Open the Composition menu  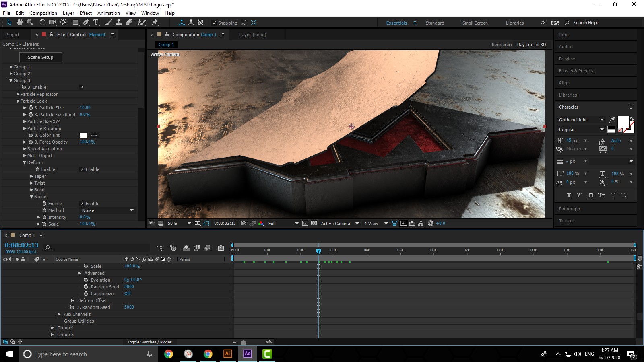coord(43,13)
